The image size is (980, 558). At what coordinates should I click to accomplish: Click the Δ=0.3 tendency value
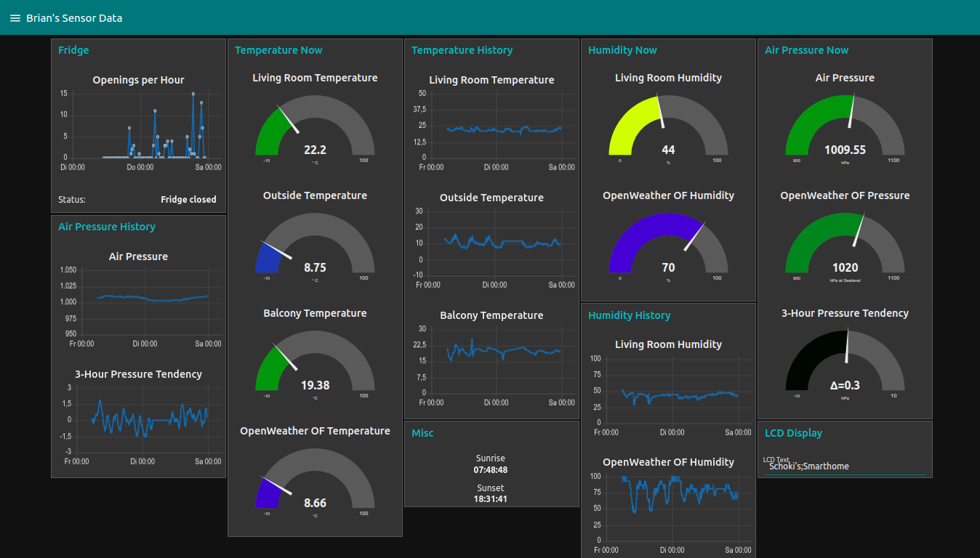845,385
